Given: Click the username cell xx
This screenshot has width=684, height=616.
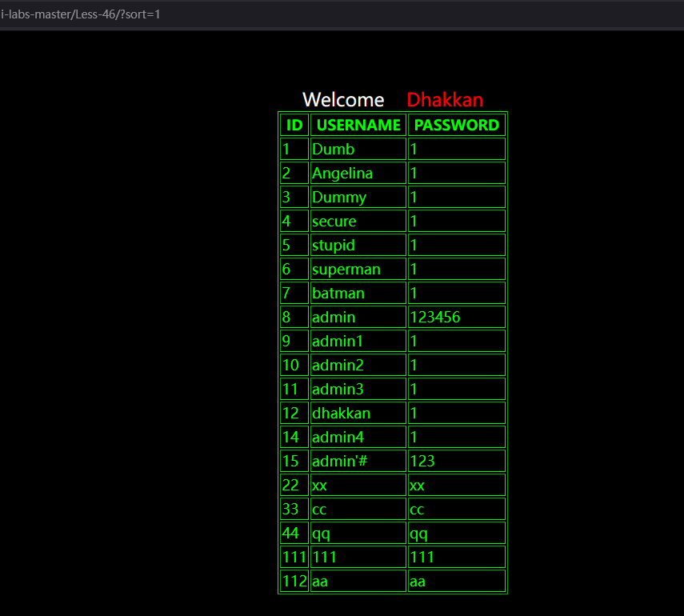Looking at the screenshot, I should tap(358, 485).
